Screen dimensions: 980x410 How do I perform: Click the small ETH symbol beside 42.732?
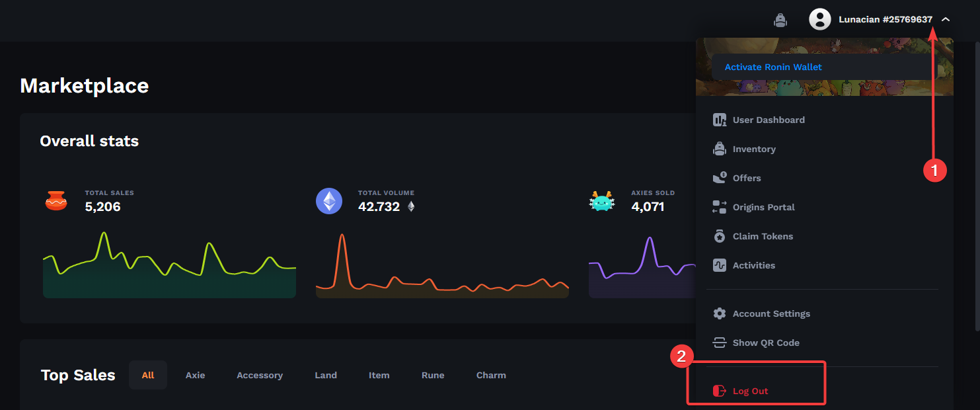click(x=411, y=207)
